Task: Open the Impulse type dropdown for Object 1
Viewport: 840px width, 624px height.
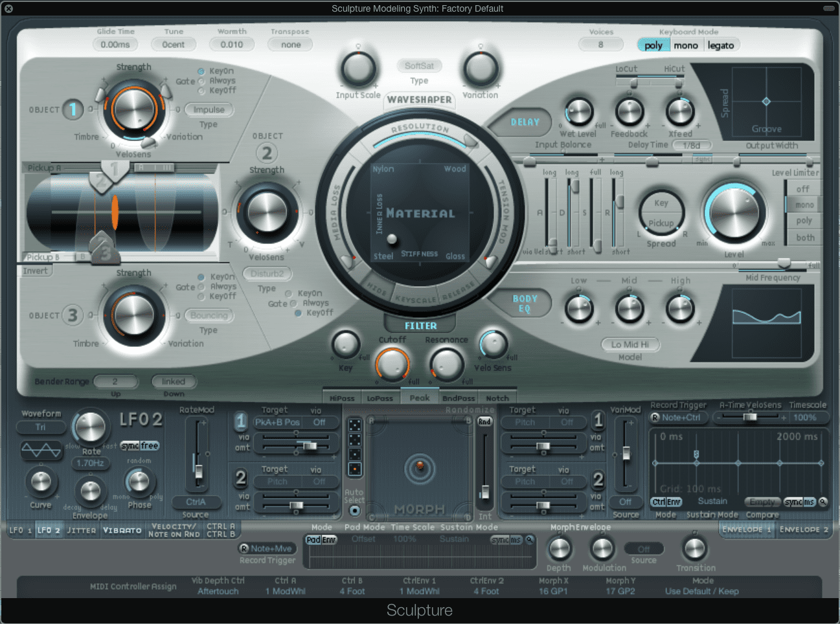Action: (209, 109)
